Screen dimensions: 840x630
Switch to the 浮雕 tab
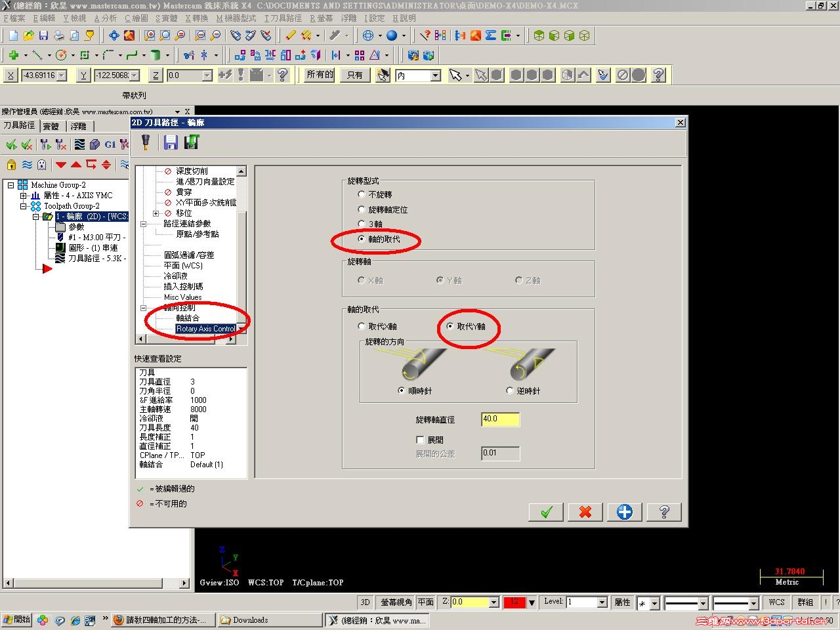click(x=79, y=126)
